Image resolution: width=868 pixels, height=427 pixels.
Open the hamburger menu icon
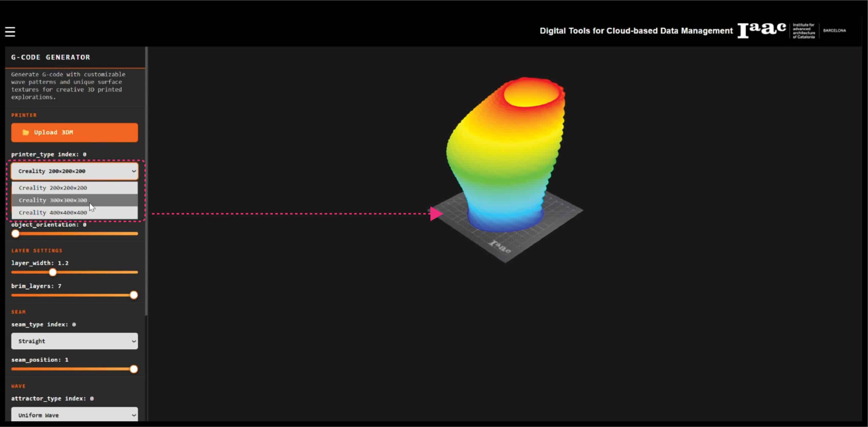point(10,32)
